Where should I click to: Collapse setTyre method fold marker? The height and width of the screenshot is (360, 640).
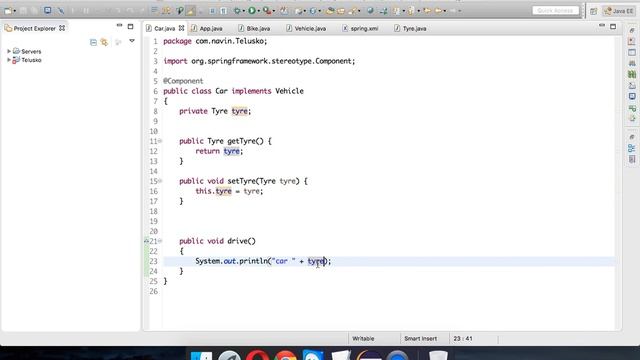pos(160,181)
